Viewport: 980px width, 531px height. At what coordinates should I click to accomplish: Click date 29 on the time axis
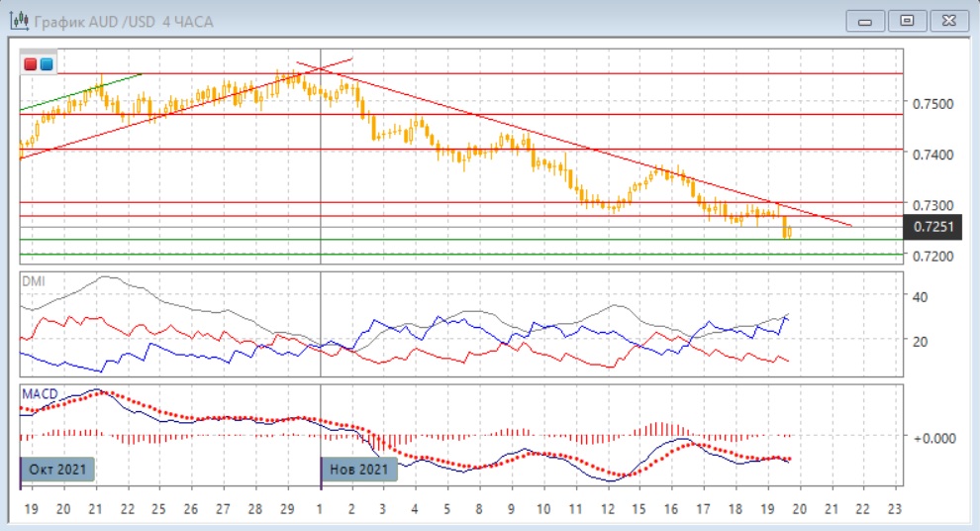287,508
